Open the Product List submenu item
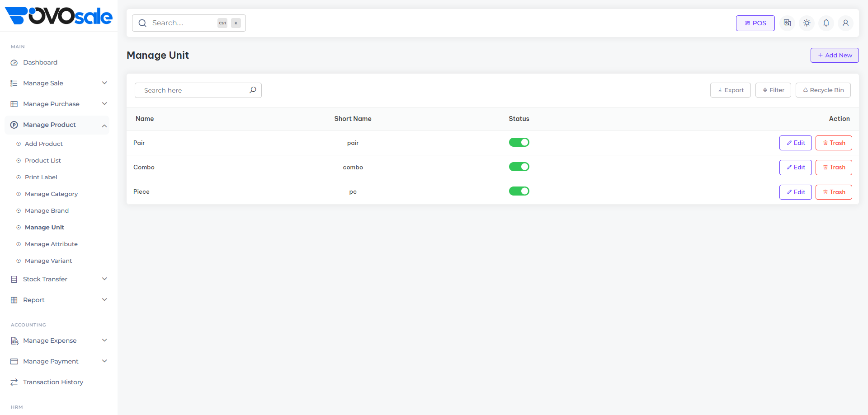 coord(43,161)
